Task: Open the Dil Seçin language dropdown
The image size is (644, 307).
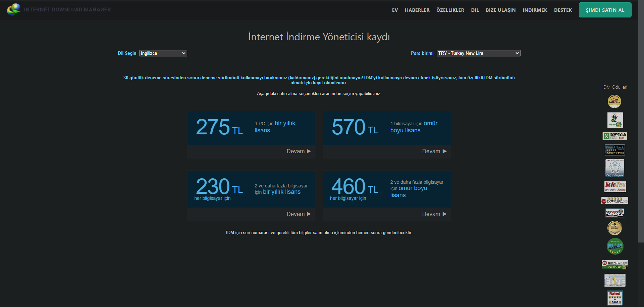Action: [x=163, y=53]
